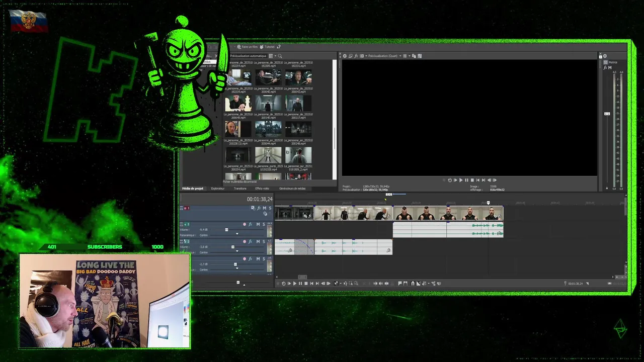Screen dimensions: 644x362
Task: Go to start in timeline transport
Action: coord(312,284)
